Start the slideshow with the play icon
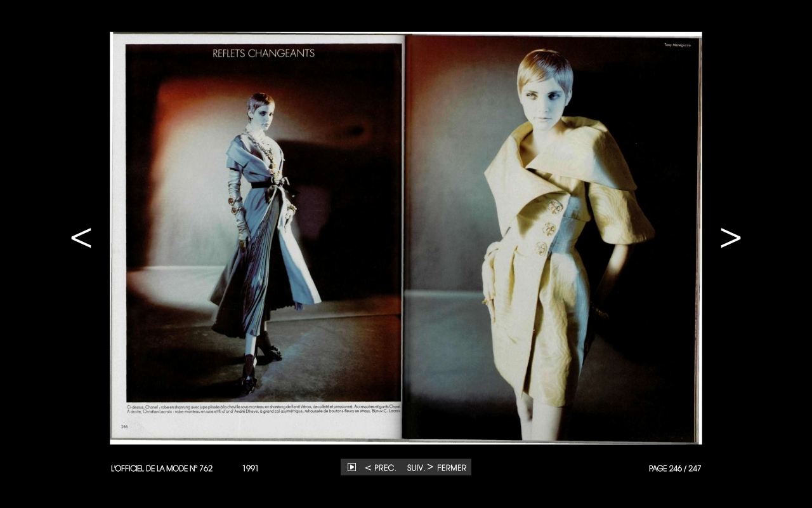Screen dimensions: 812x508 (351, 467)
